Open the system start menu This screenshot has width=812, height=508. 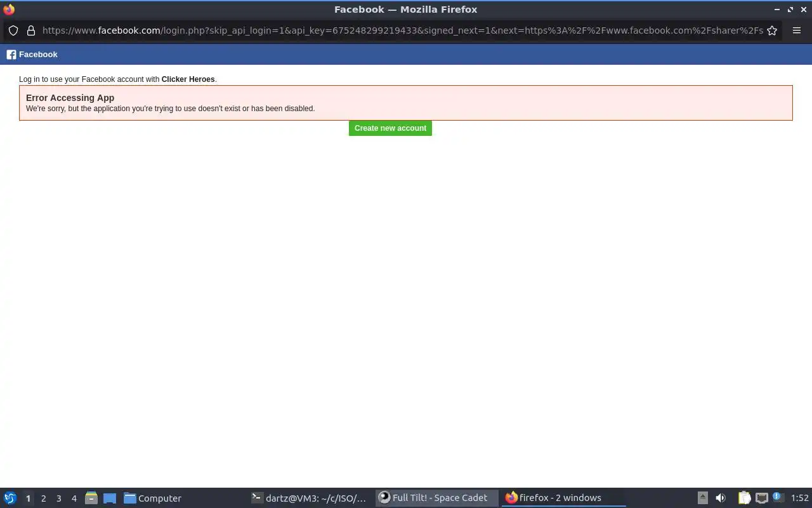pyautogui.click(x=10, y=498)
